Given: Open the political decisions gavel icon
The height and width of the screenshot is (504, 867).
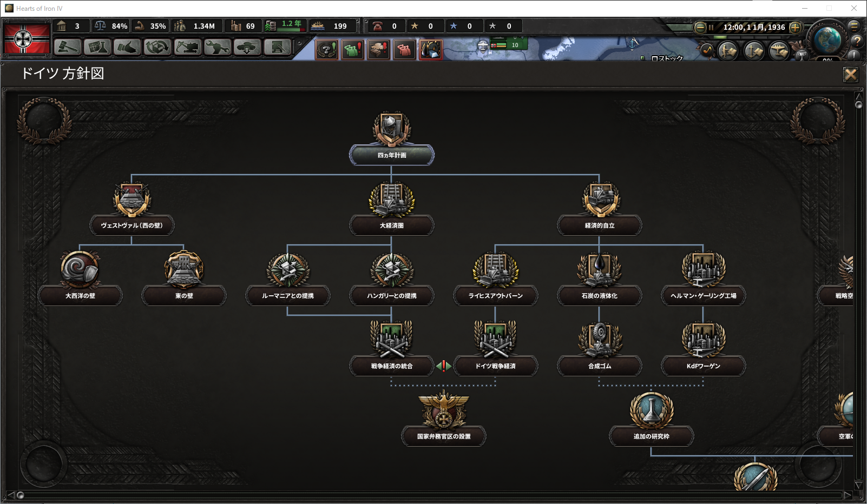Looking at the screenshot, I should coord(68,48).
